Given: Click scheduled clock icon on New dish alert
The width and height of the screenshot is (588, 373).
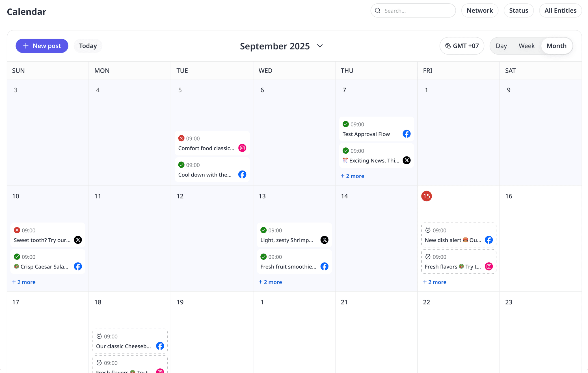Looking at the screenshot, I should (428, 230).
